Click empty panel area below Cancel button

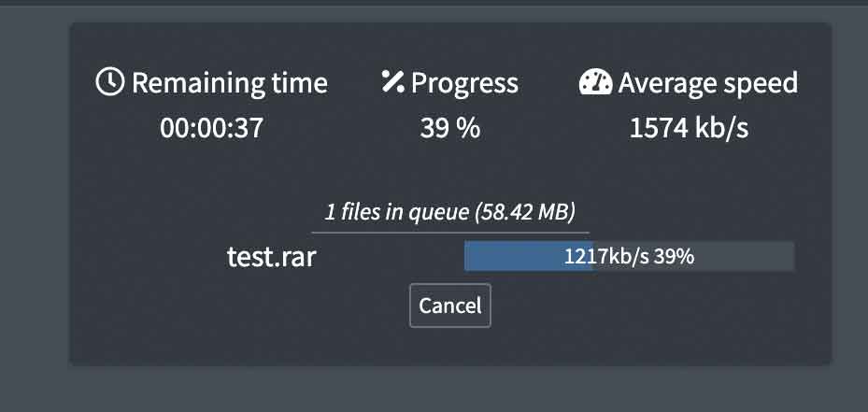click(450, 346)
